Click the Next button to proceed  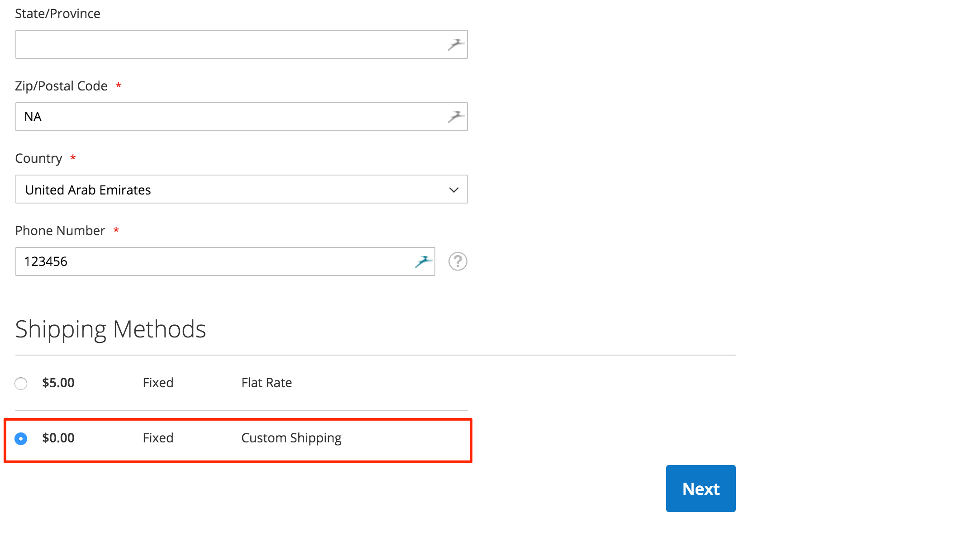coord(701,489)
